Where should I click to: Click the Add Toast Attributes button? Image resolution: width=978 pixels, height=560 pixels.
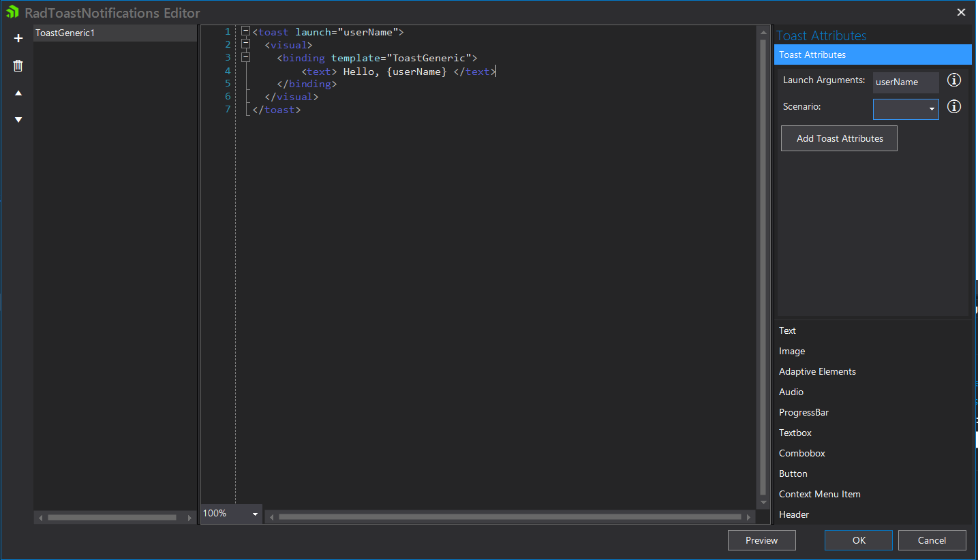click(x=839, y=138)
